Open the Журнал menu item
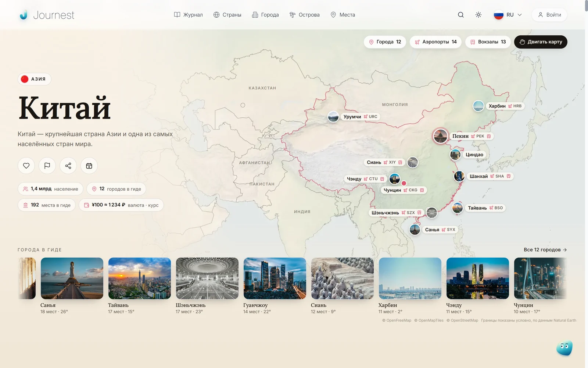The width and height of the screenshot is (588, 368). [188, 15]
